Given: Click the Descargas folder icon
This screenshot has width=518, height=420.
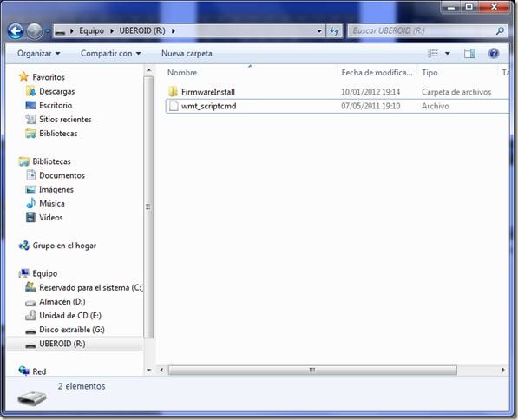Looking at the screenshot, I should pyautogui.click(x=30, y=91).
